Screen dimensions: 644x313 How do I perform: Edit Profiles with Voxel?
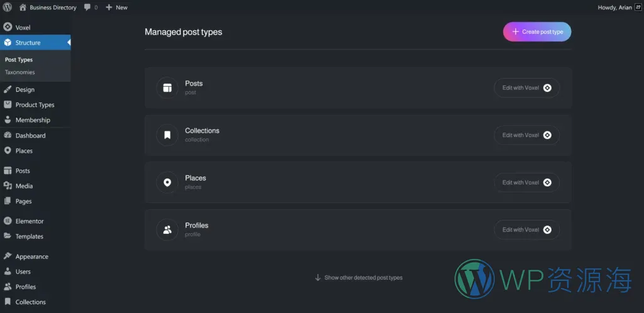pos(526,230)
